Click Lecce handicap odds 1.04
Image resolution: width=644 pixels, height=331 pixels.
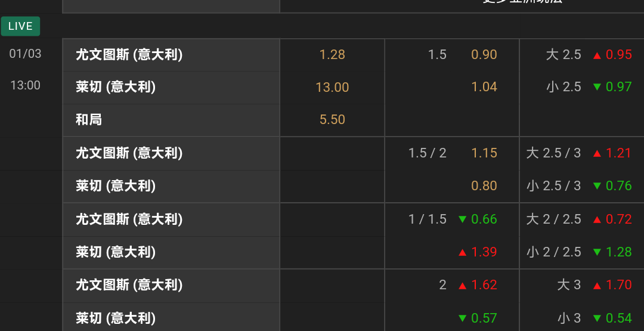(x=484, y=87)
